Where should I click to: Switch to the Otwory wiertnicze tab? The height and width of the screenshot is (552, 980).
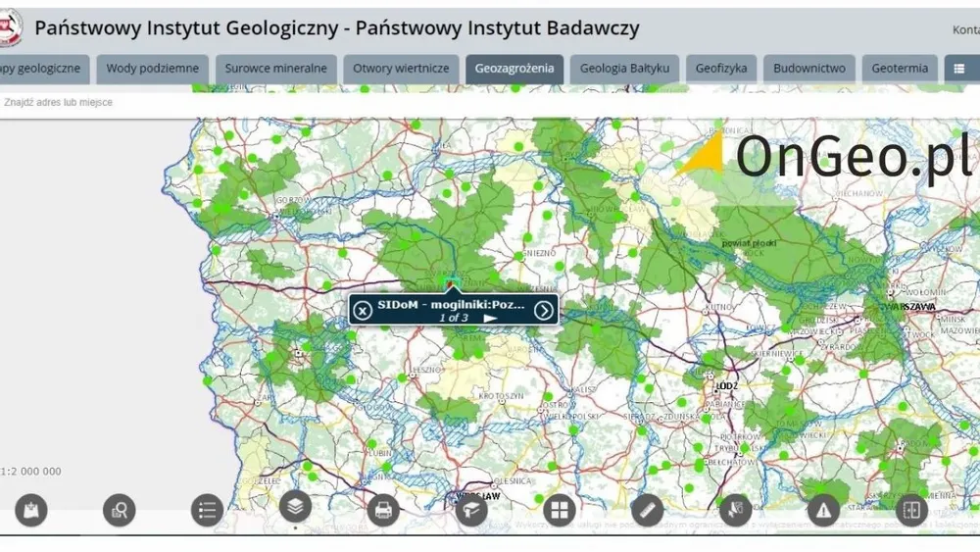[x=401, y=69]
